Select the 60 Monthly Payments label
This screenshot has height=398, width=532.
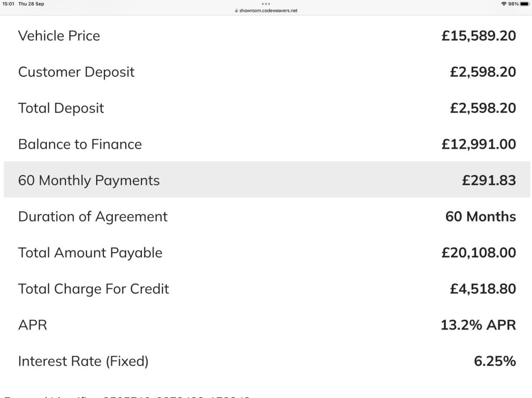click(89, 181)
